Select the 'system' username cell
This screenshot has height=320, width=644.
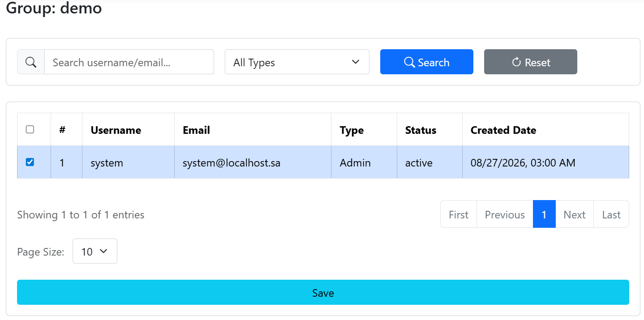click(x=129, y=162)
